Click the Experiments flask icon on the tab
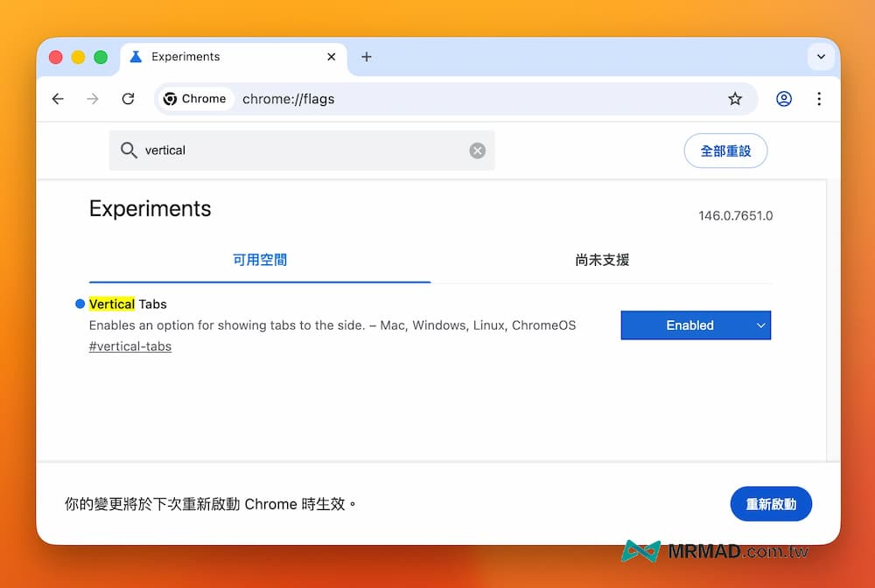875x588 pixels. click(135, 56)
